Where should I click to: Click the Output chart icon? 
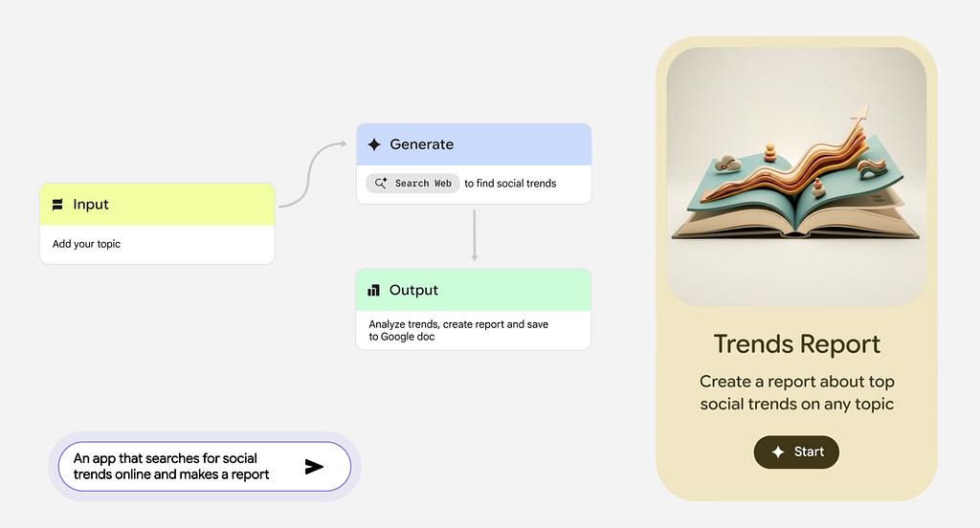[374, 290]
